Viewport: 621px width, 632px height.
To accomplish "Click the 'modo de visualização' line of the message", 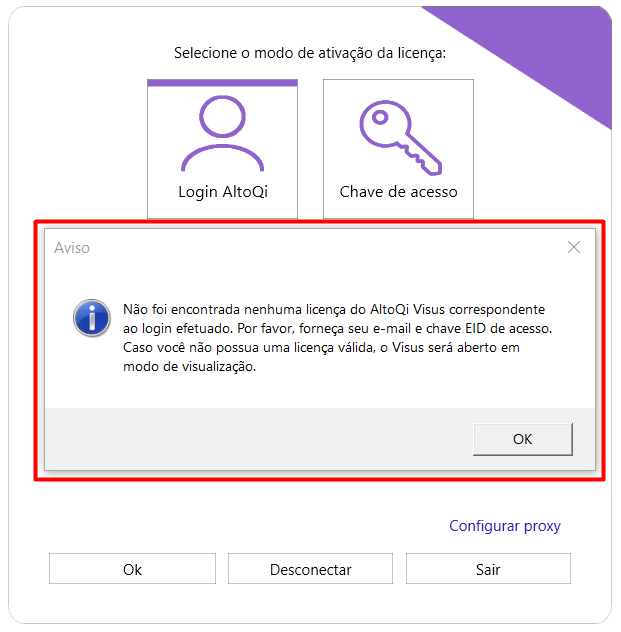I will (189, 367).
